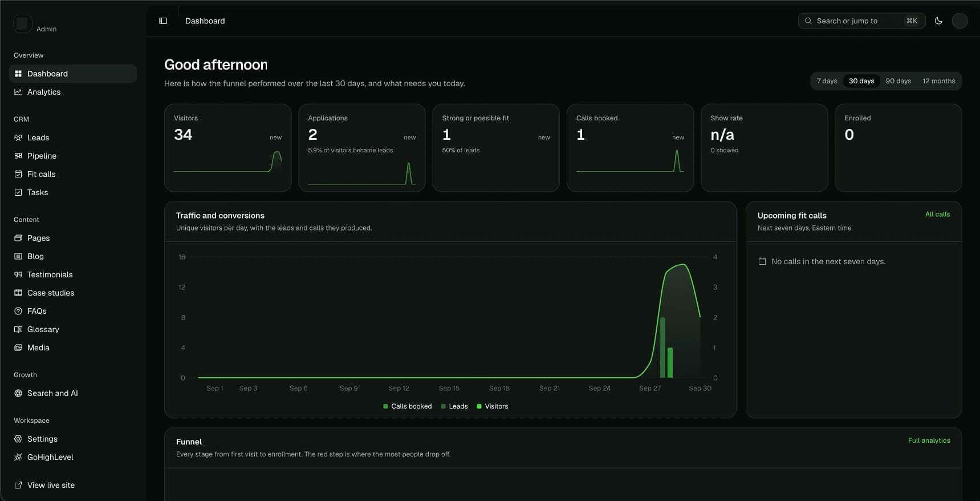This screenshot has width=980, height=501.
Task: Toggle Visitors legend series in chart
Action: click(492, 406)
